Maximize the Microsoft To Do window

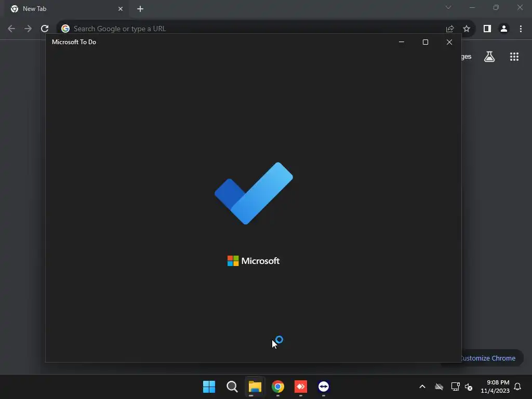click(425, 42)
